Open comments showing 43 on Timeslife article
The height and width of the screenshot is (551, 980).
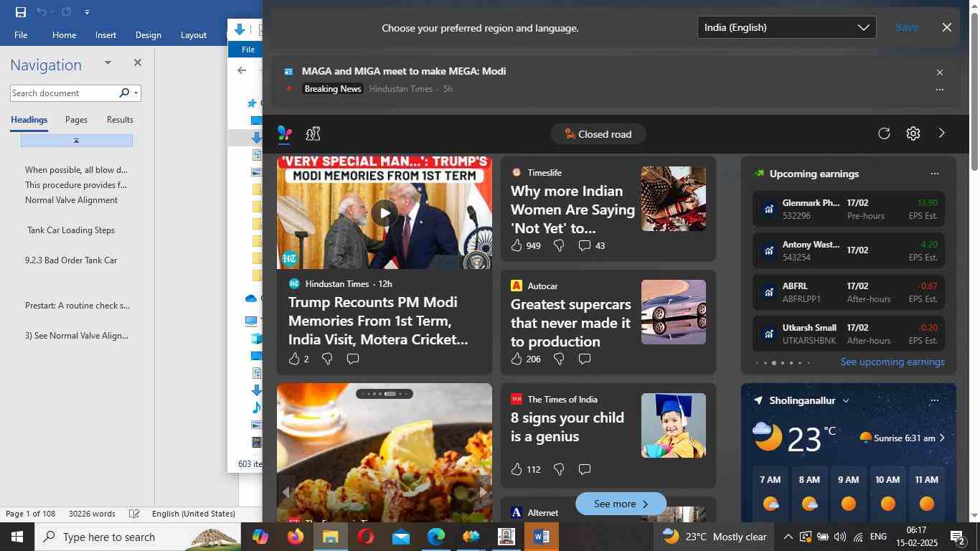[593, 245]
